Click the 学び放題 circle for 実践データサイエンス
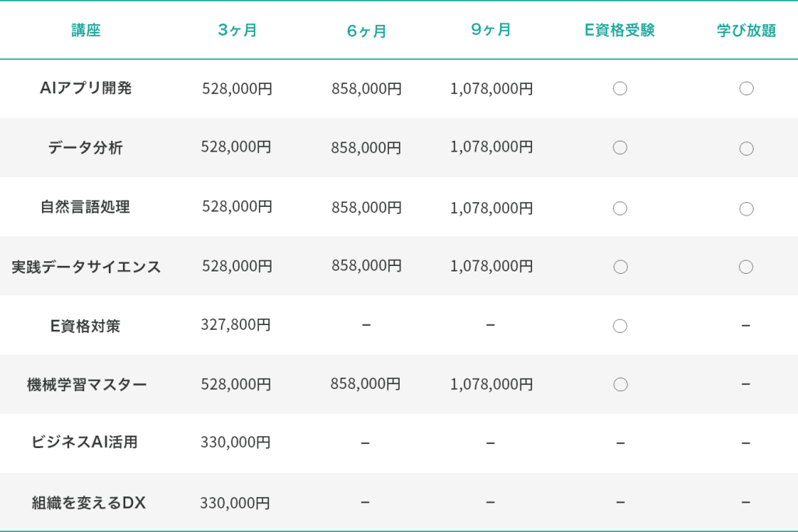Viewport: 798px width, 532px height. pyautogui.click(x=746, y=267)
